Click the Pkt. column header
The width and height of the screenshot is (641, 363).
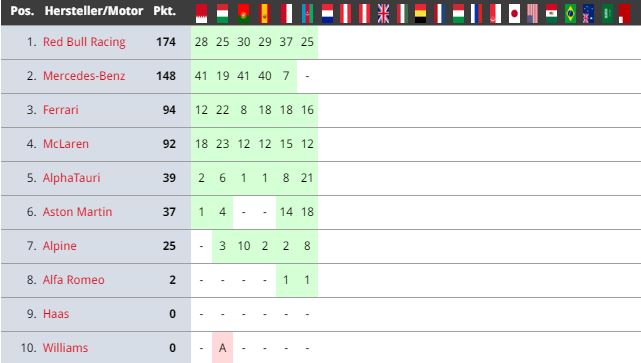click(x=164, y=11)
